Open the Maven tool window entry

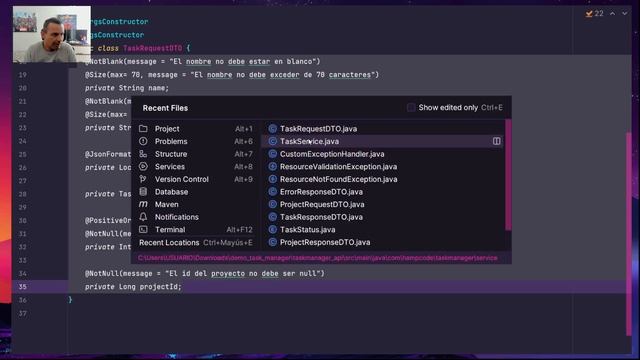[x=196, y=204]
